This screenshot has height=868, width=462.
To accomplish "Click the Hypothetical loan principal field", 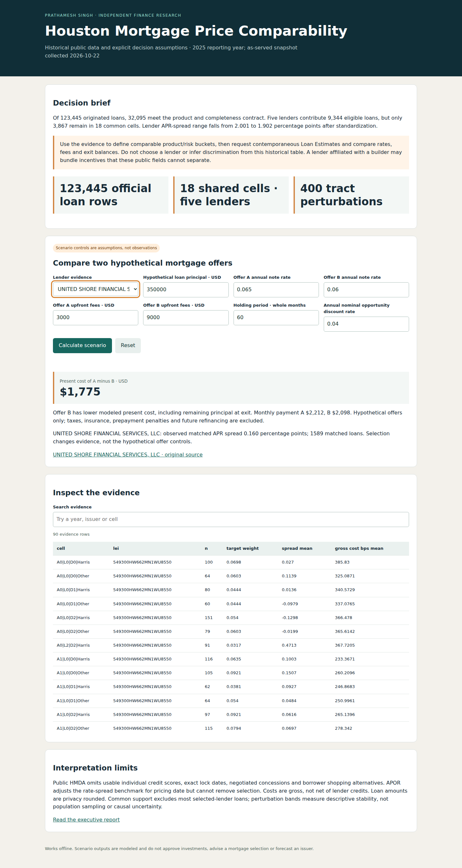I will click(186, 289).
